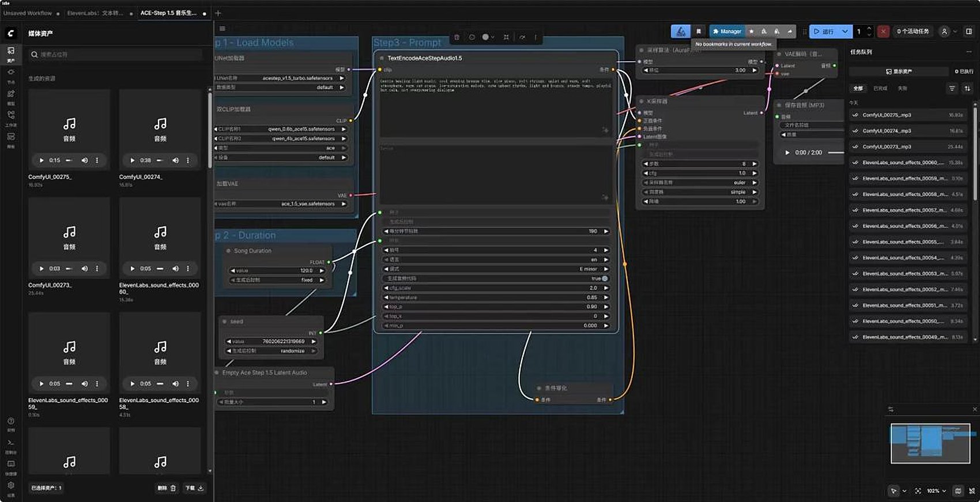Click the filter icon in task queue
Viewport: 980px width, 502px height.
[x=952, y=88]
